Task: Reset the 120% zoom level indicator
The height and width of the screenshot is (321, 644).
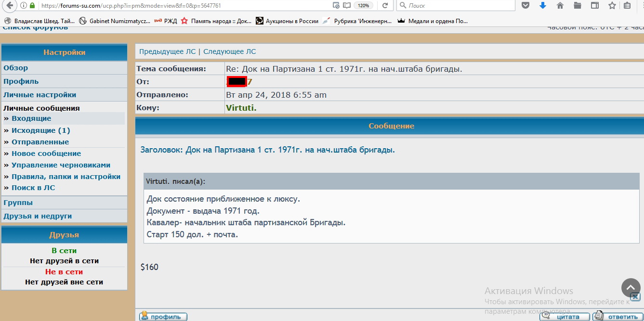Action: [x=363, y=6]
